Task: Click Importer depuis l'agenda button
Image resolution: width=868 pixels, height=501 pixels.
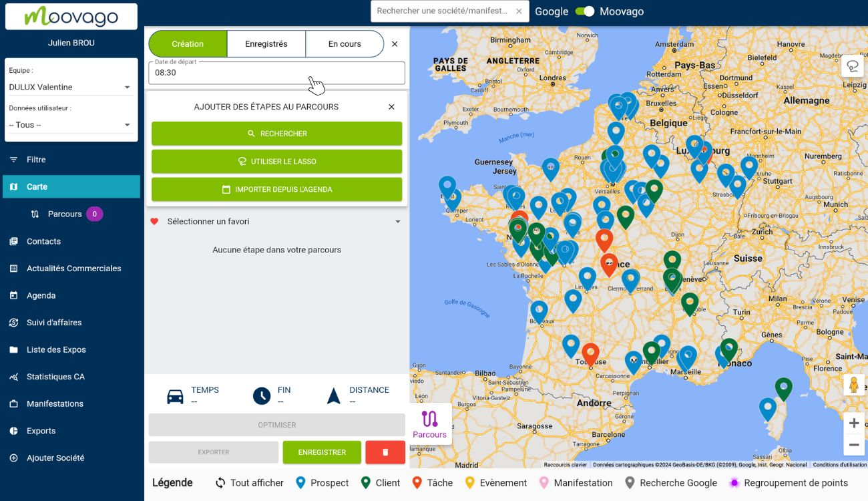Action: (x=276, y=190)
